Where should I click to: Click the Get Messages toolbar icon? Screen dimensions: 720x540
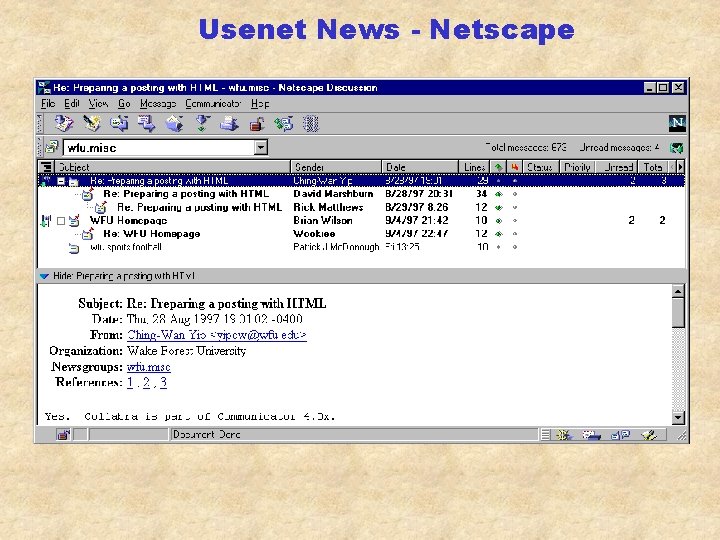[x=63, y=124]
